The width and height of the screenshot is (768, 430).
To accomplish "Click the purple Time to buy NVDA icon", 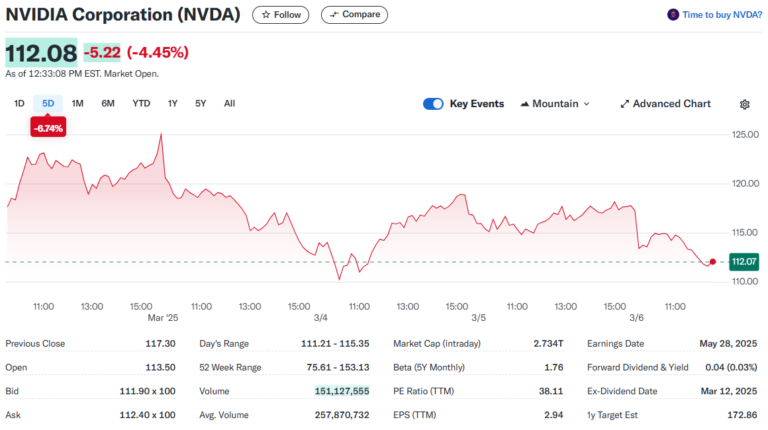I will (x=673, y=15).
